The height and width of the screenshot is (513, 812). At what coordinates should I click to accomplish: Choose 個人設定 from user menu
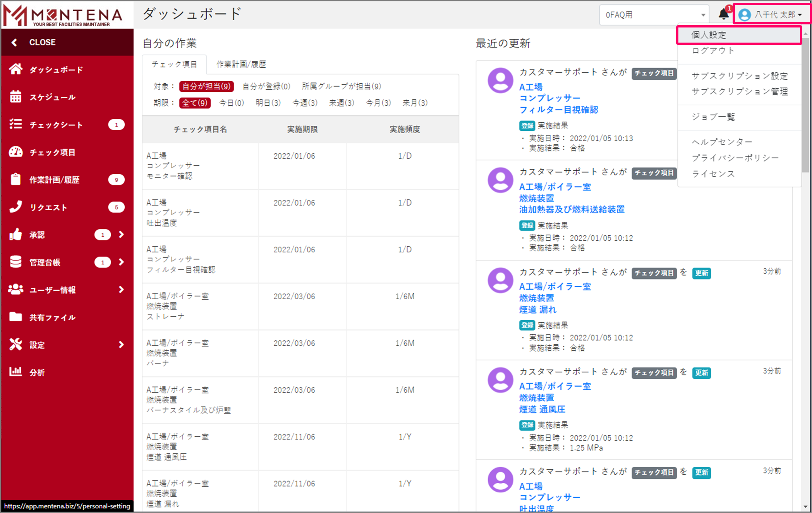709,35
